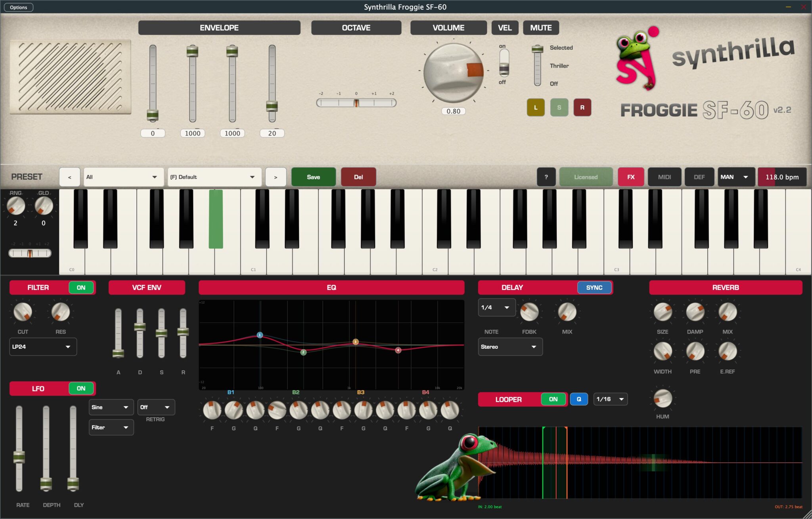Screen dimensions: 812x519
Task: Open the MIDI settings
Action: point(665,177)
